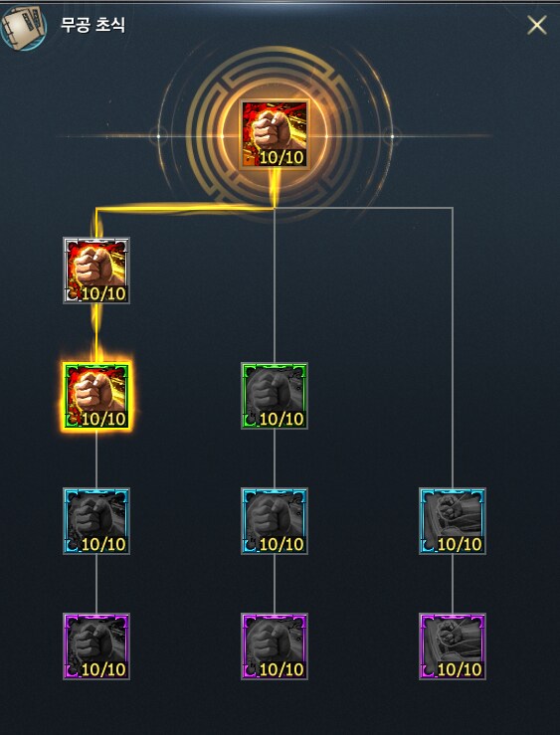Screen dimensions: 560x735
Task: Select the root fist skill at the top
Action: [275, 134]
